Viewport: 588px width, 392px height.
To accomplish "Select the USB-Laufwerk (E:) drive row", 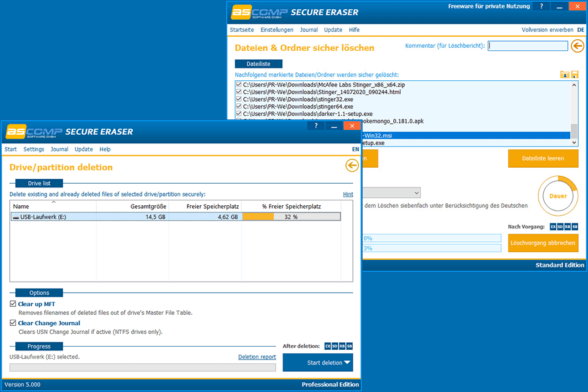I will (176, 217).
